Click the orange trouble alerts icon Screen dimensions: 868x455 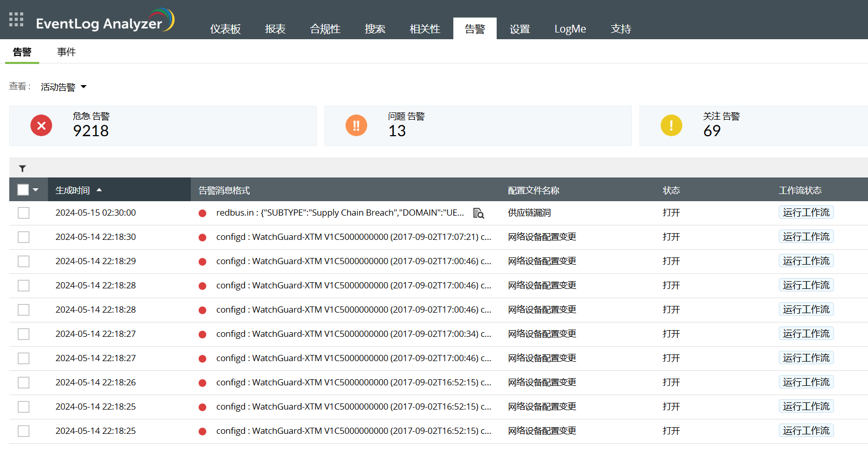(x=356, y=125)
